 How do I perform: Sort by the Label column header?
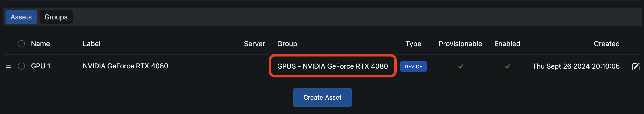92,44
